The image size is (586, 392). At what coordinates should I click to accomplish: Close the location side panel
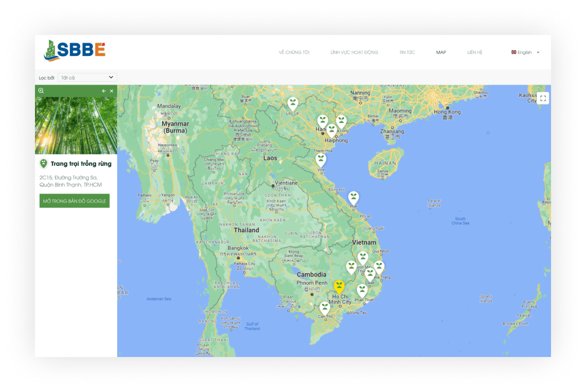(112, 91)
